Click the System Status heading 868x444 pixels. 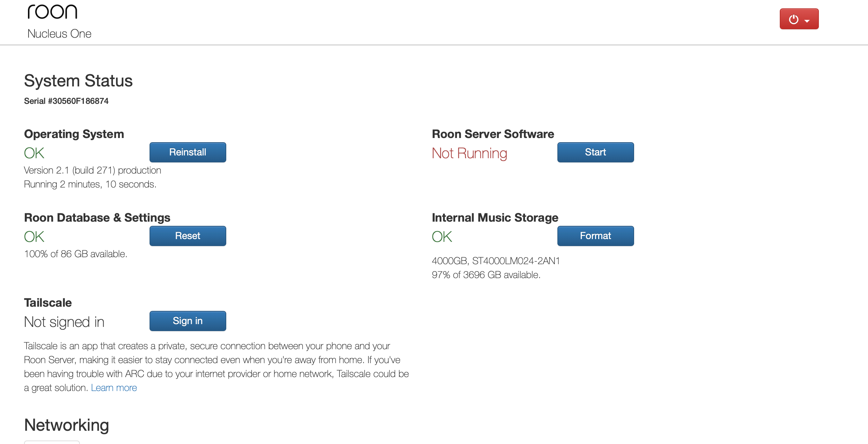pyautogui.click(x=78, y=81)
